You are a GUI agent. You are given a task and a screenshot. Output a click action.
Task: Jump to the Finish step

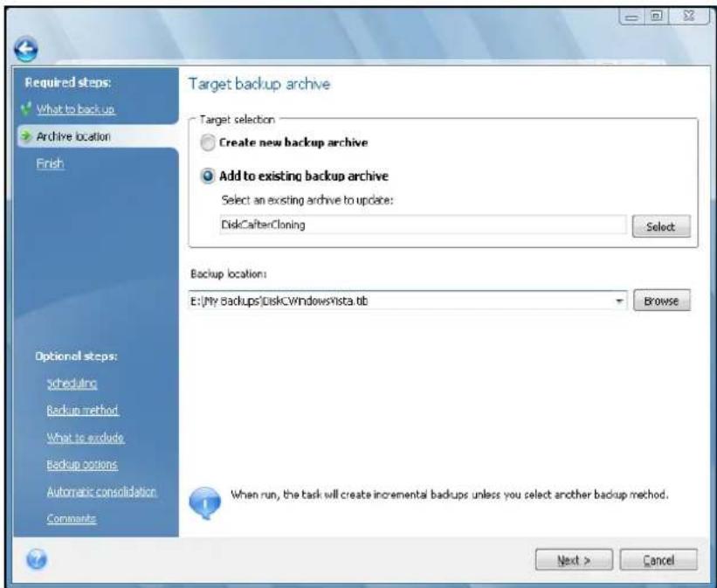[x=50, y=163]
